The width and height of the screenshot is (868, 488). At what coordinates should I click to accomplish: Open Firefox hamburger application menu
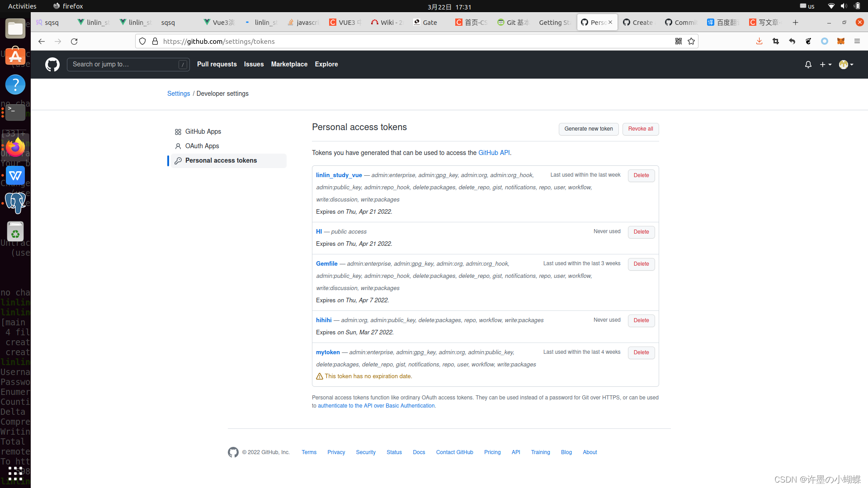click(857, 42)
